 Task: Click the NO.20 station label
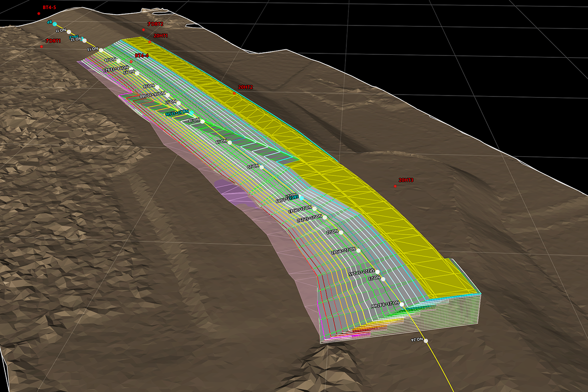click(253, 167)
